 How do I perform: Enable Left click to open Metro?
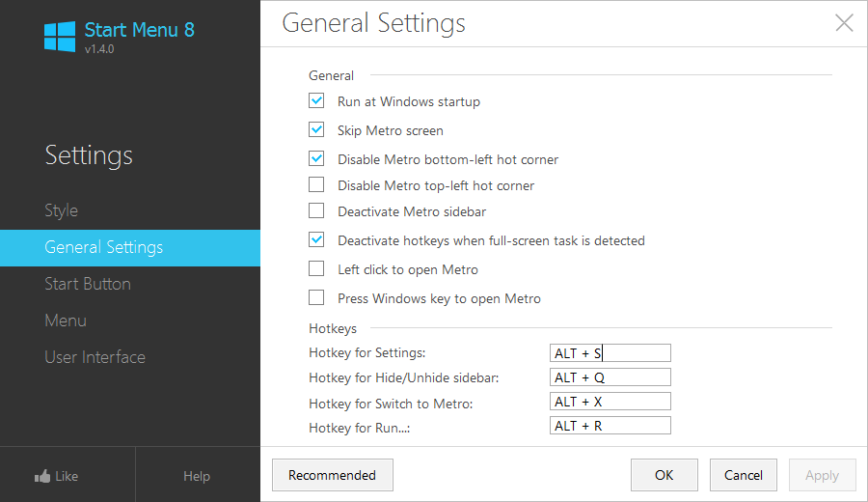(x=316, y=268)
